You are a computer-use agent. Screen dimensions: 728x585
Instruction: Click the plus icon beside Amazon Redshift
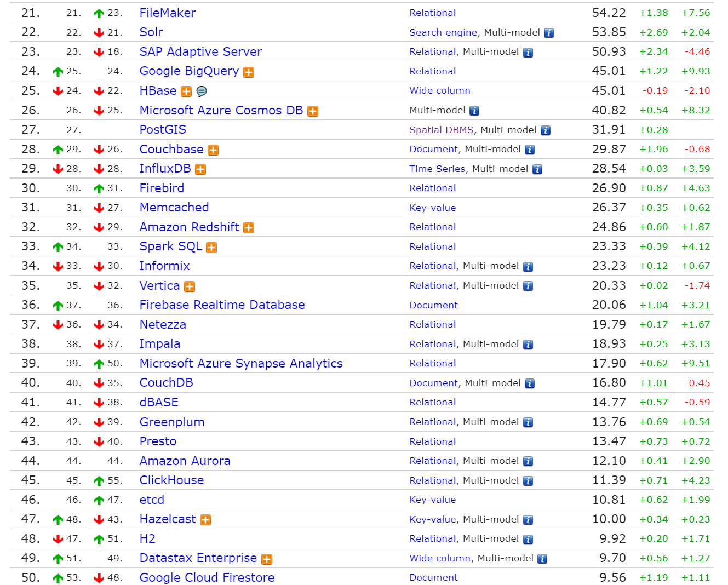point(249,228)
